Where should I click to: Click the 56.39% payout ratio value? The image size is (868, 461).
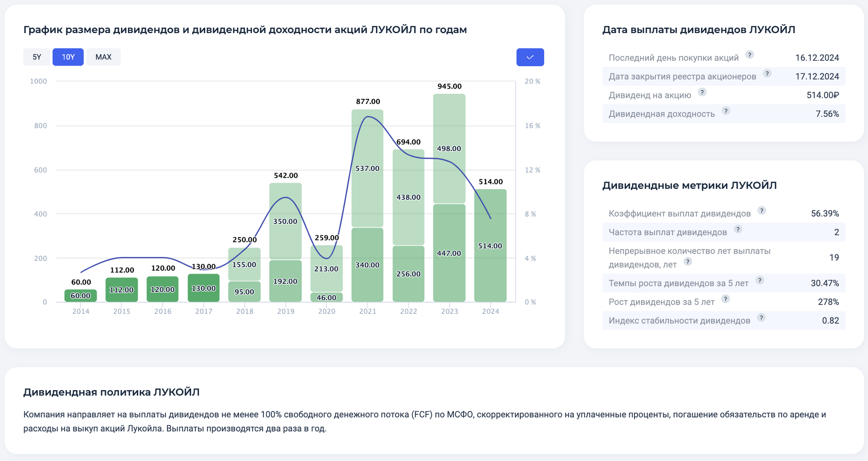tap(825, 213)
